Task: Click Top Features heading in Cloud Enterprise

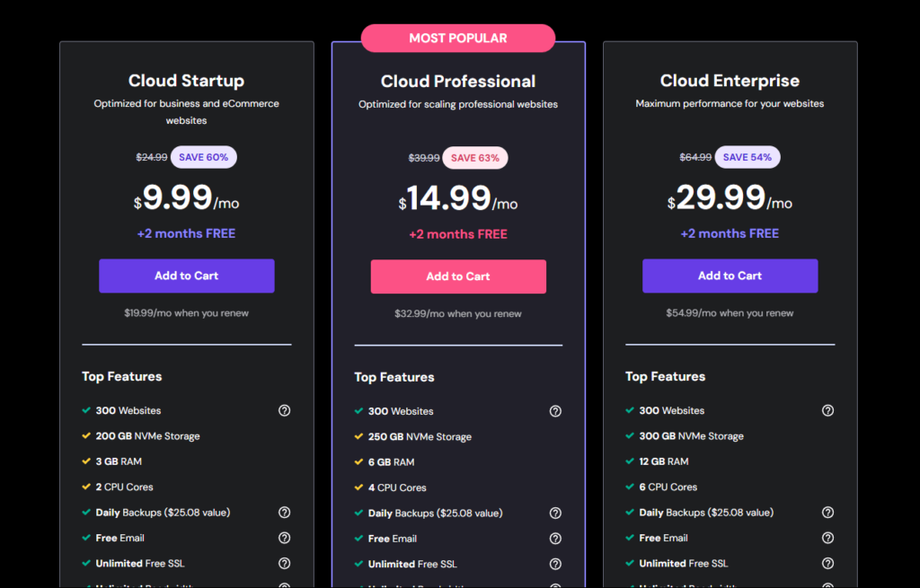Action: [666, 376]
